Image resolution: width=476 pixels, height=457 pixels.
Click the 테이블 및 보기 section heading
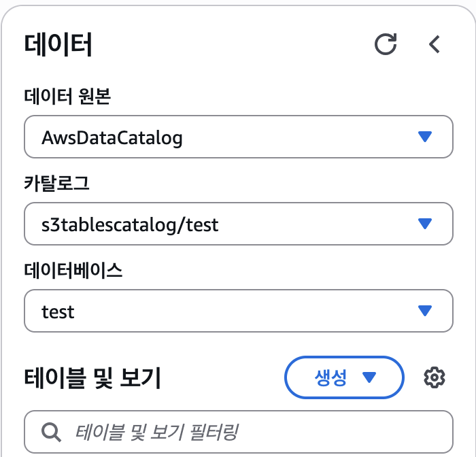[x=92, y=377]
